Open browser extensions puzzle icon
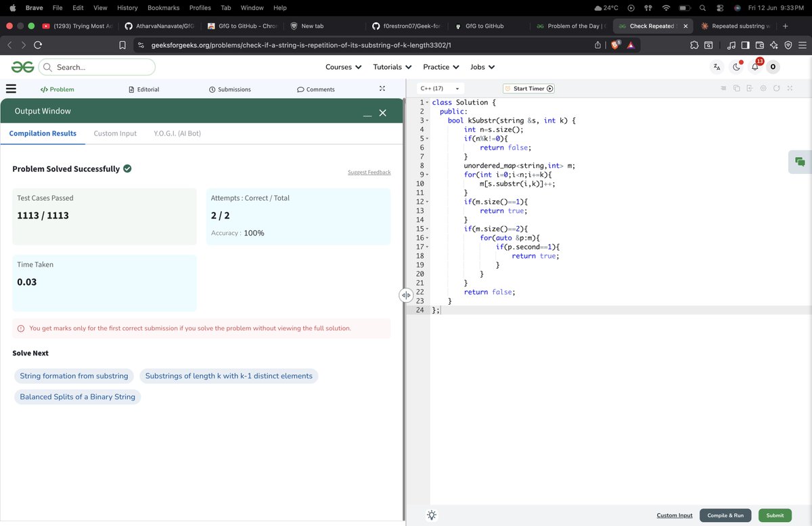The height and width of the screenshot is (526, 812). point(695,45)
